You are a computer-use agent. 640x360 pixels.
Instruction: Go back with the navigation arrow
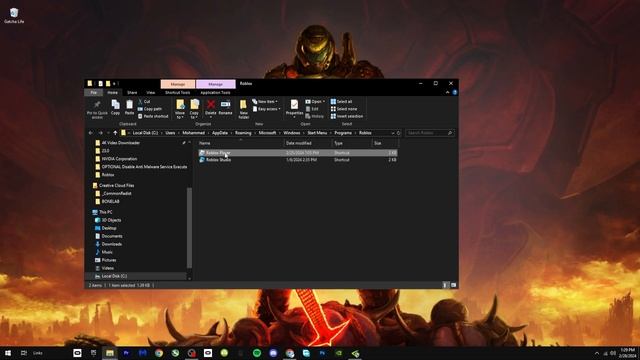[x=91, y=133]
